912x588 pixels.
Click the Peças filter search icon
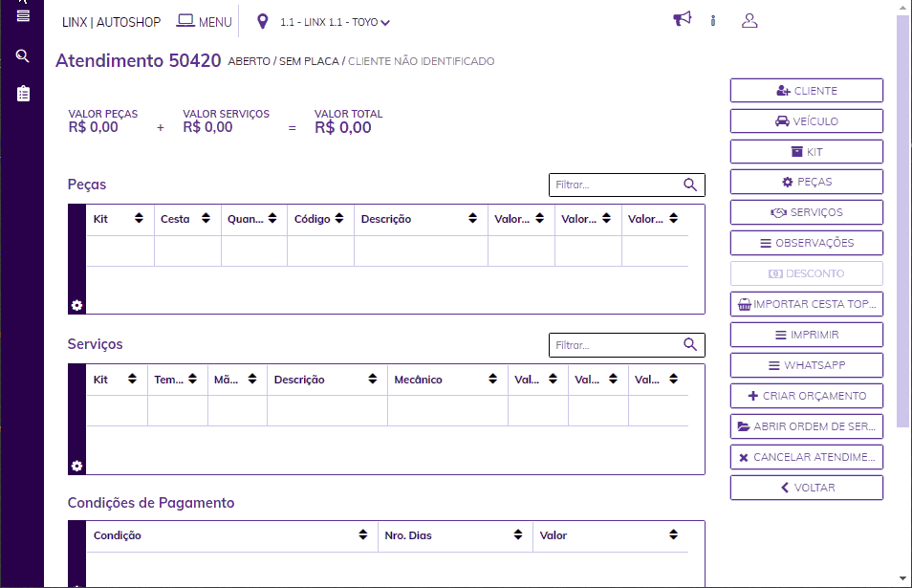(690, 185)
